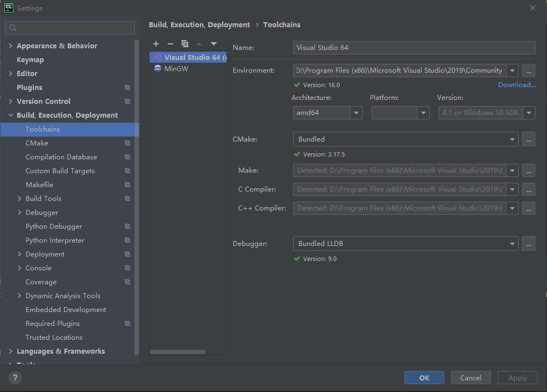The image size is (547, 392).
Task: Open the Environment path dropdown
Action: click(512, 71)
